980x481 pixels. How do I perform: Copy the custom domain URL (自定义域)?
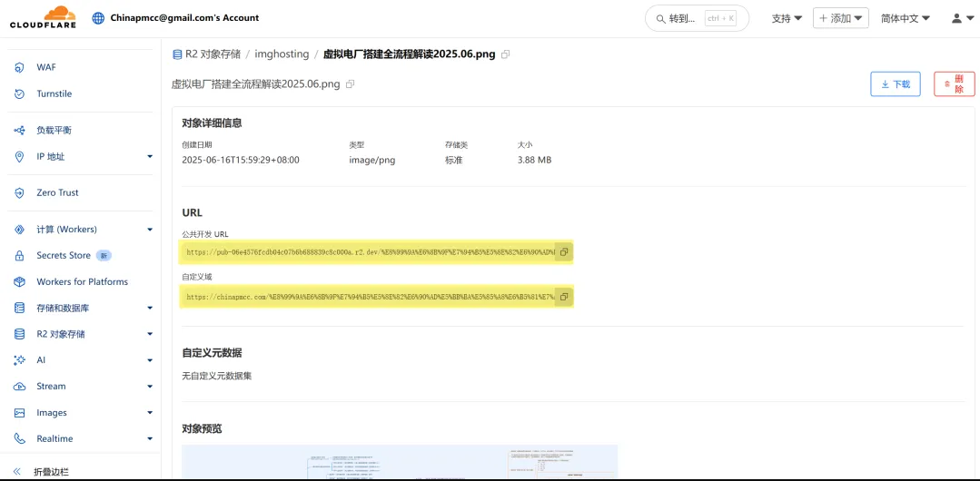tap(564, 297)
